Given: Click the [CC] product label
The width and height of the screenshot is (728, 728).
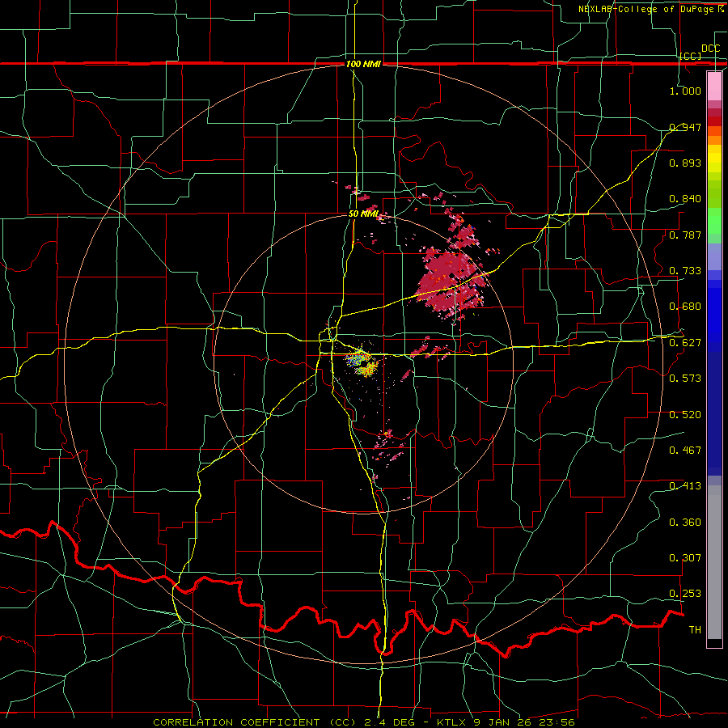Looking at the screenshot, I should 691,56.
